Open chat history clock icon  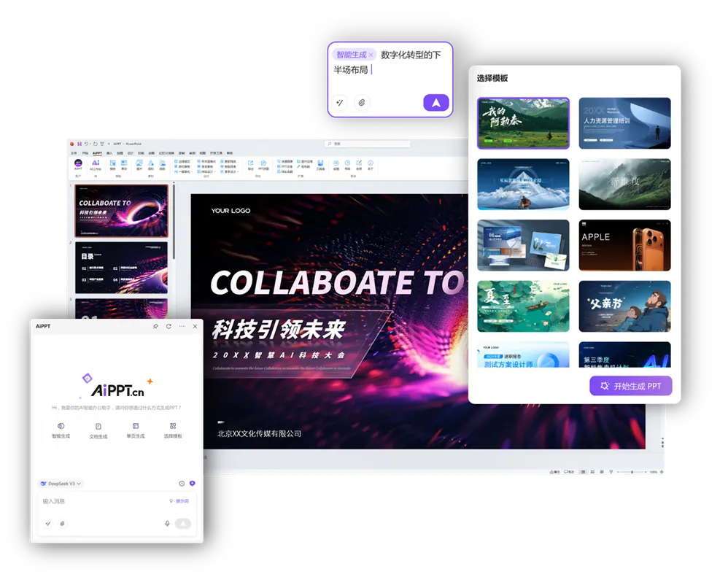click(182, 483)
